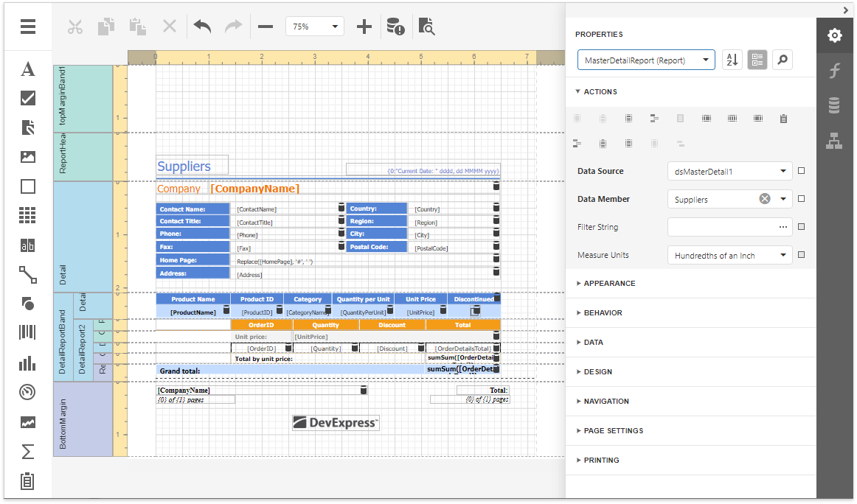The image size is (857, 504).
Task: Open the Preview report icon
Action: point(426,27)
